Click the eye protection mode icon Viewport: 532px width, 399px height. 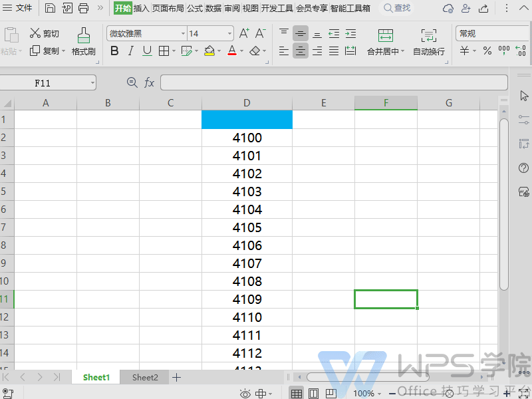coord(245,393)
